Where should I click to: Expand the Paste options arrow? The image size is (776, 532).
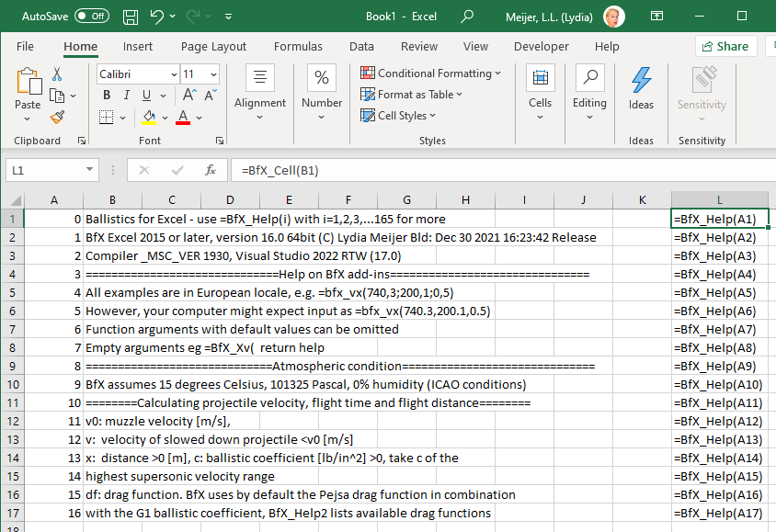28,119
